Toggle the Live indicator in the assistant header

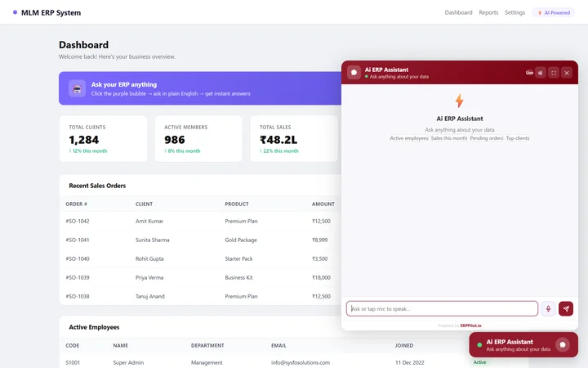point(529,73)
